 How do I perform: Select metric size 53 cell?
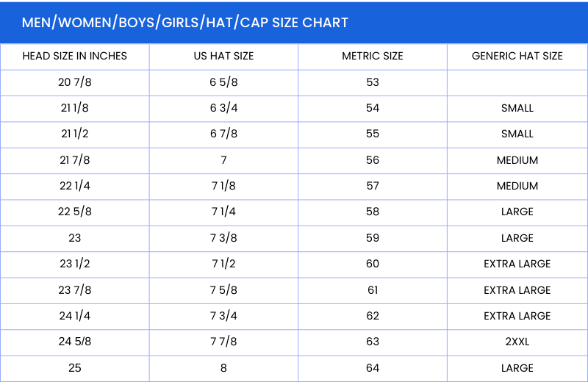point(373,82)
